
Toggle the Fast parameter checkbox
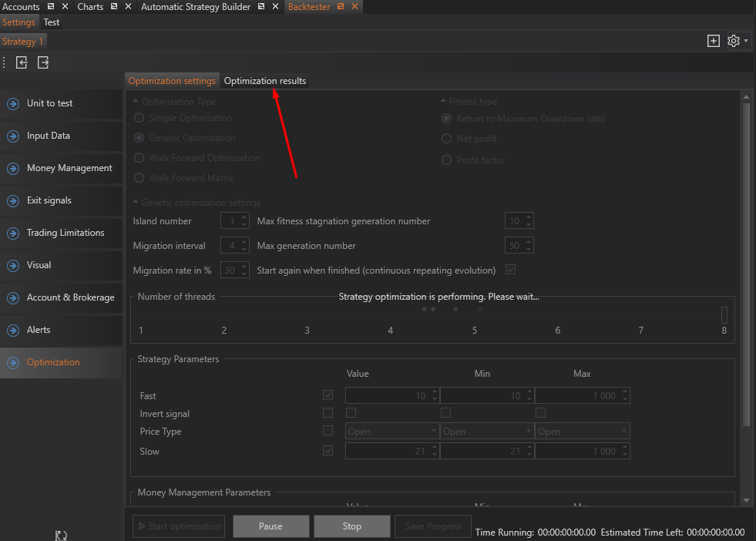click(x=328, y=395)
